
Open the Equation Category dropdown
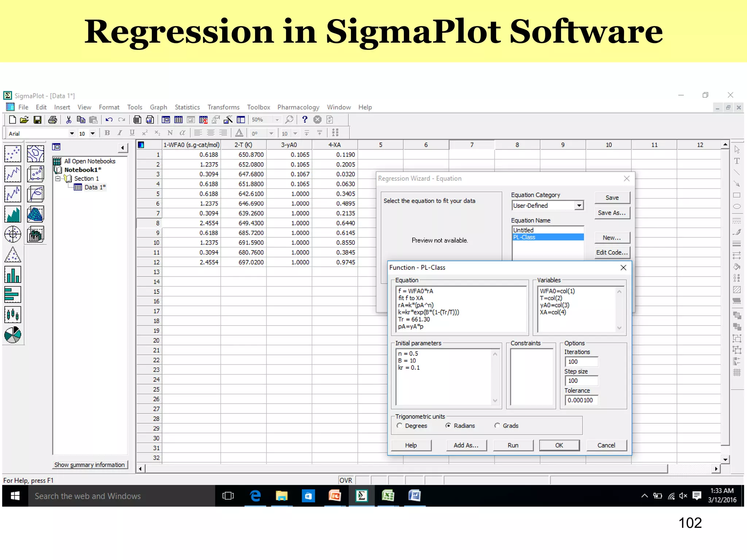tap(579, 206)
